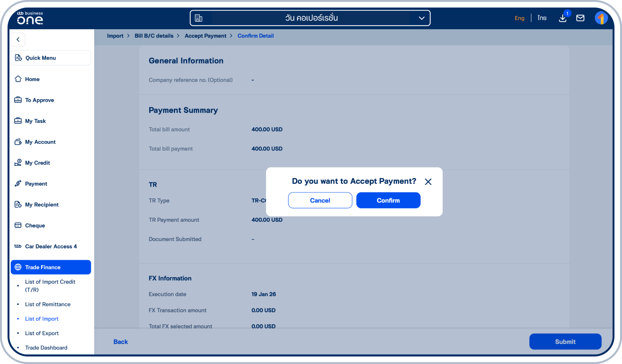Viewport: 622px width, 364px height.
Task: Collapse sidebar with the back chevron
Action: click(x=18, y=39)
